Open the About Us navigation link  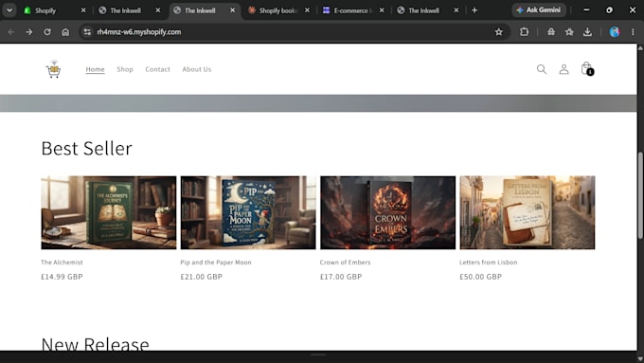pos(197,69)
